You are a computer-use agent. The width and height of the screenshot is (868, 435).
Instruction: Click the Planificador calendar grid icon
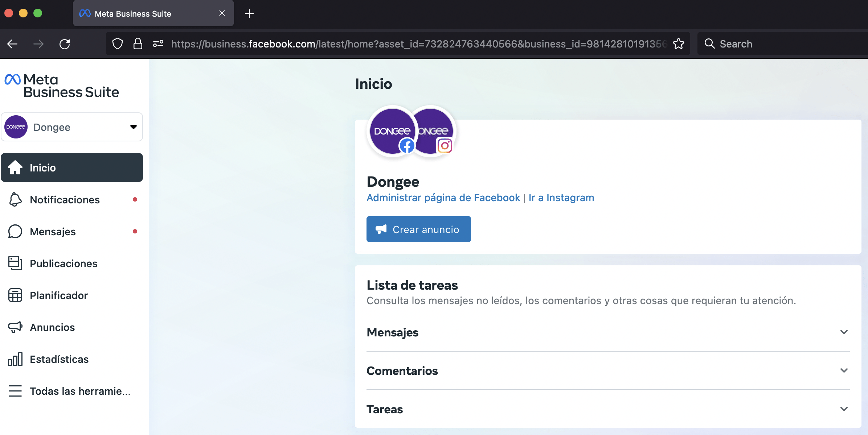point(15,295)
